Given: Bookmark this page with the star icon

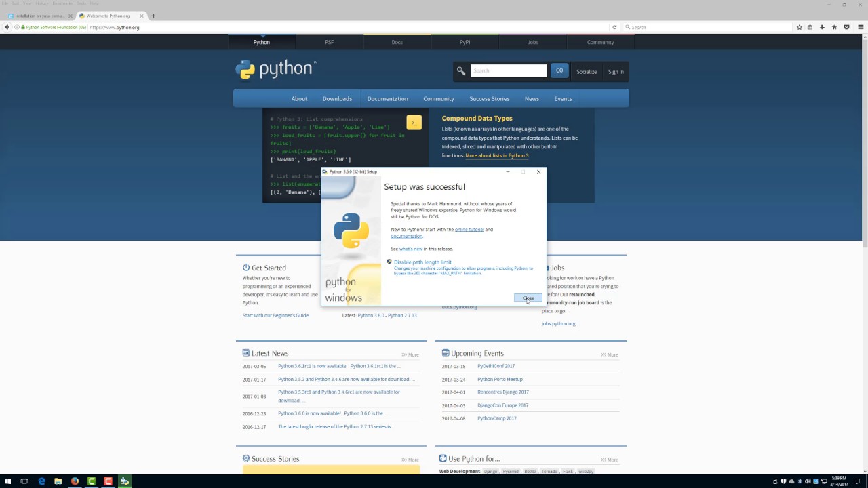Looking at the screenshot, I should tap(800, 27).
